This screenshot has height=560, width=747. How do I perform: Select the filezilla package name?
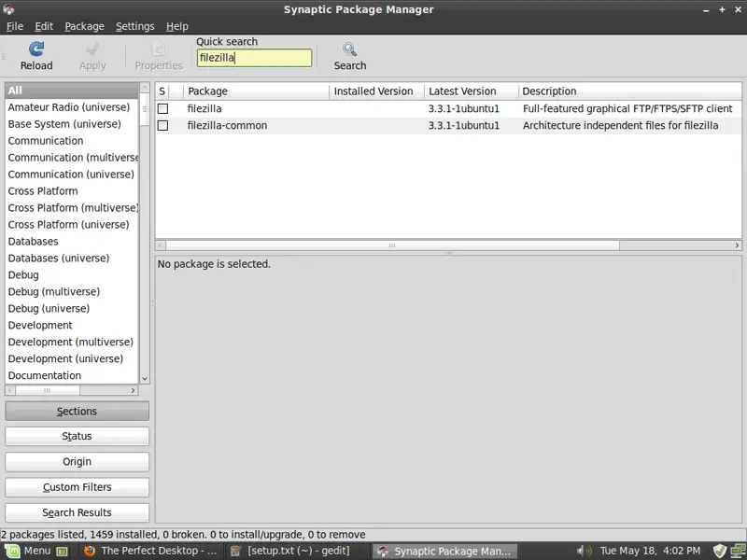click(x=204, y=108)
